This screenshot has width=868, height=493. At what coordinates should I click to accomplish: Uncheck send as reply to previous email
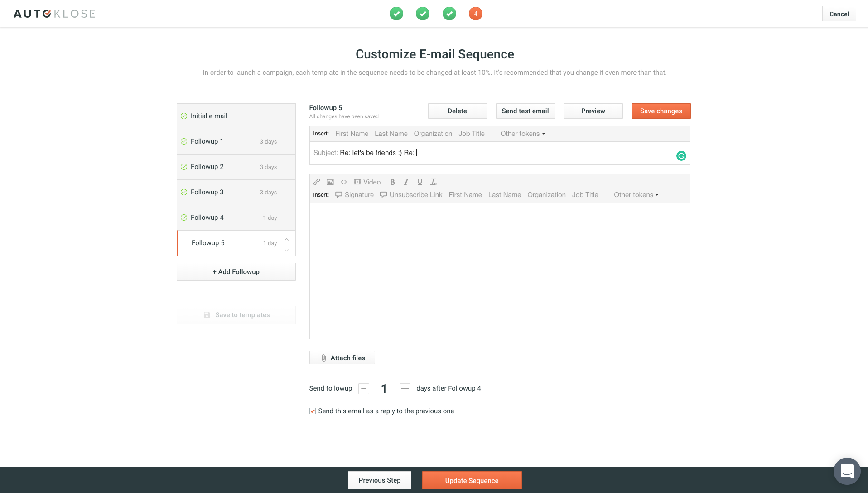coord(313,411)
